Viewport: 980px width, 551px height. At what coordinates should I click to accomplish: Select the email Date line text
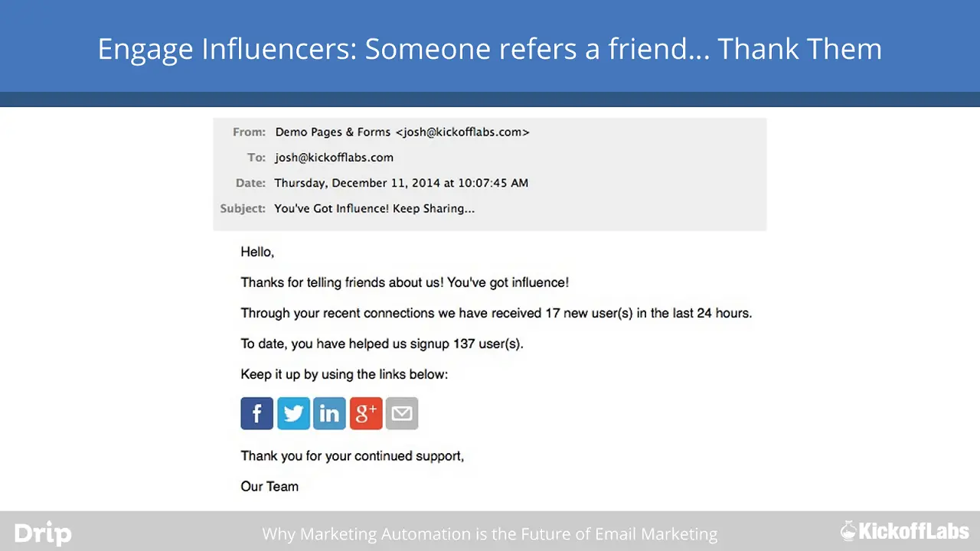click(401, 183)
